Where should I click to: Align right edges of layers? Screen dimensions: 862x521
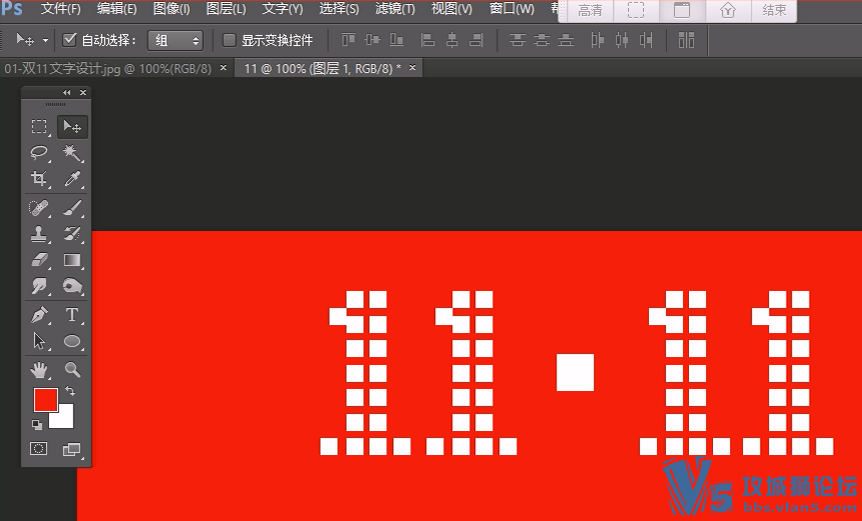[476, 40]
